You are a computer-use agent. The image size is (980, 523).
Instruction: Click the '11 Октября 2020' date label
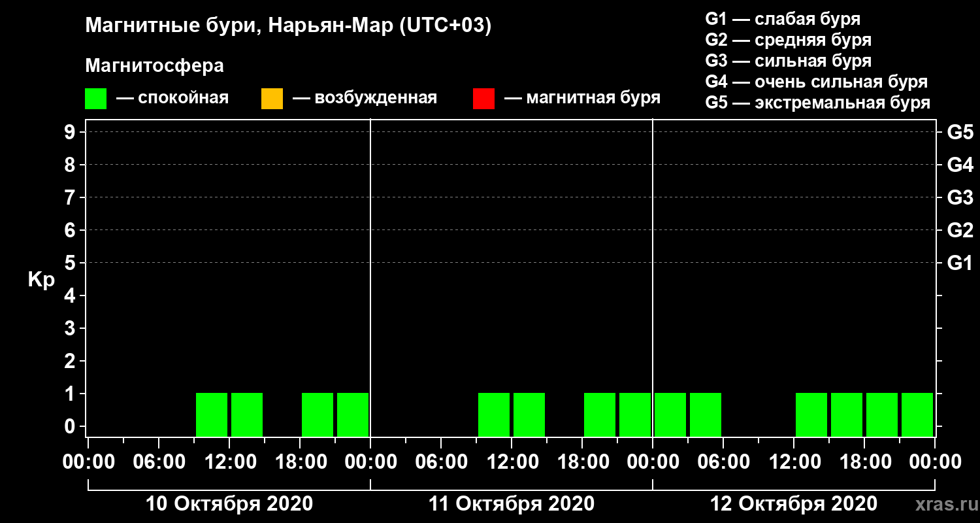click(x=512, y=504)
